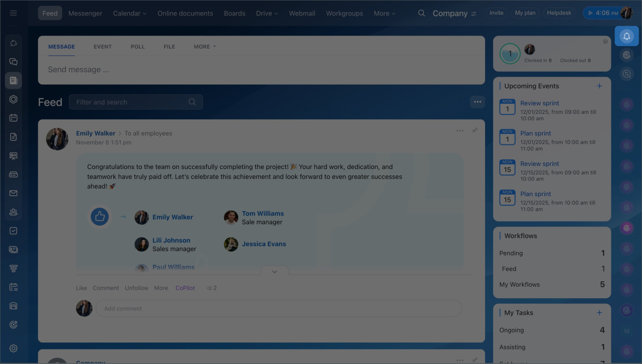
Task: Click the Filter and search field
Action: pos(130,102)
